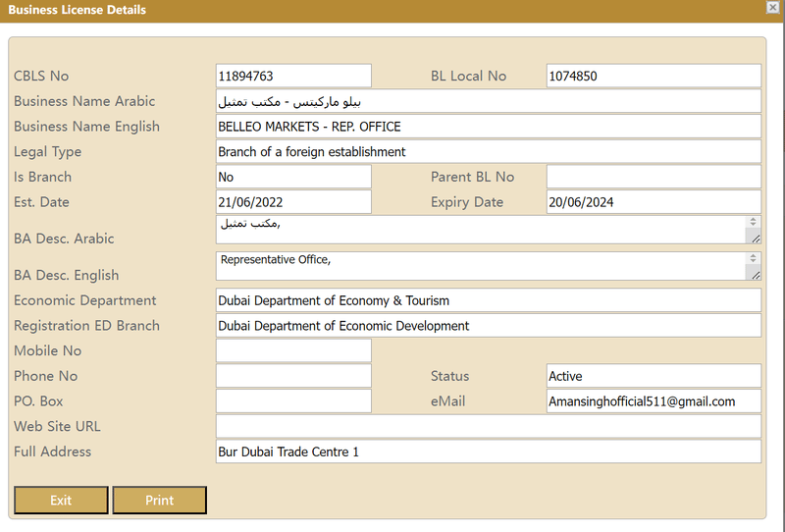Click the Web Site URL label

(x=57, y=426)
